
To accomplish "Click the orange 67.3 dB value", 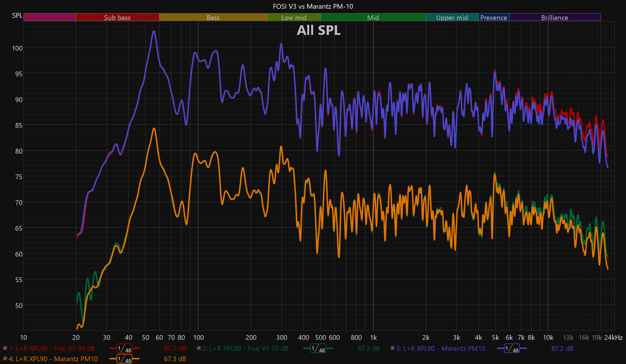I will (175, 359).
